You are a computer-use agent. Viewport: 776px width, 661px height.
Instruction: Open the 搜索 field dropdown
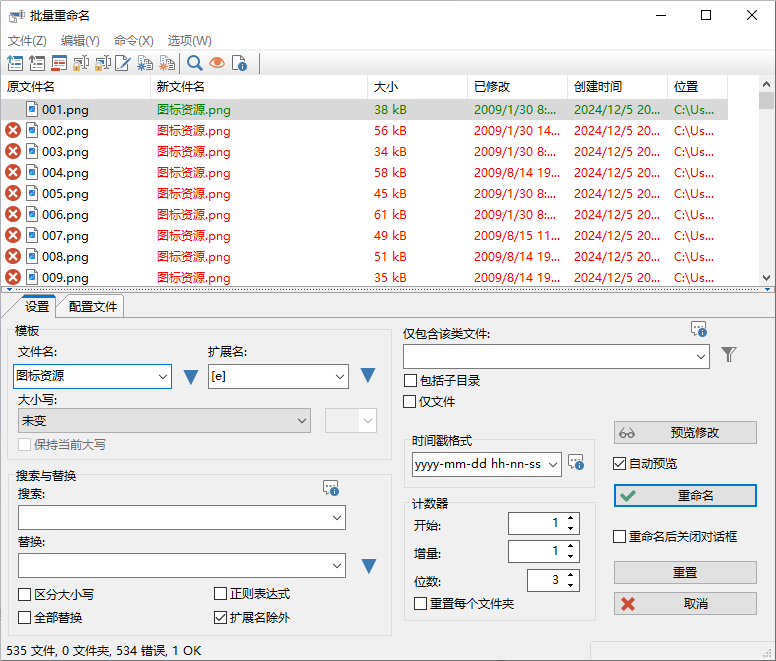337,518
